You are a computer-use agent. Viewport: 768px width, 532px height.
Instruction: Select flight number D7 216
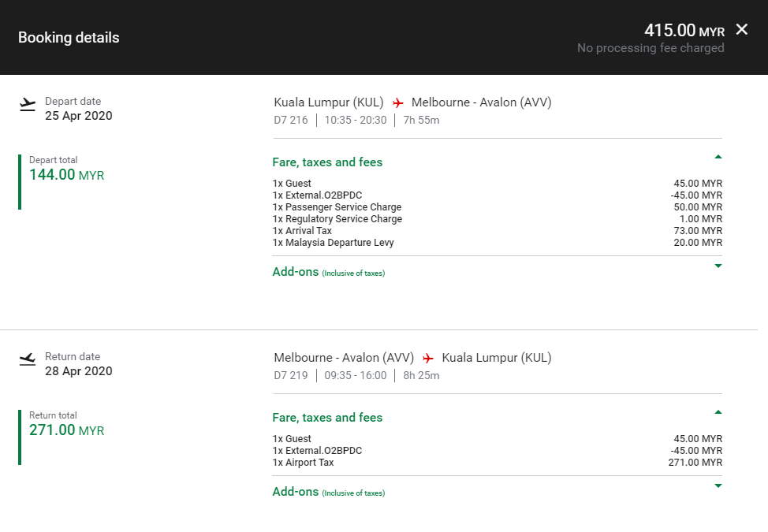coord(290,121)
